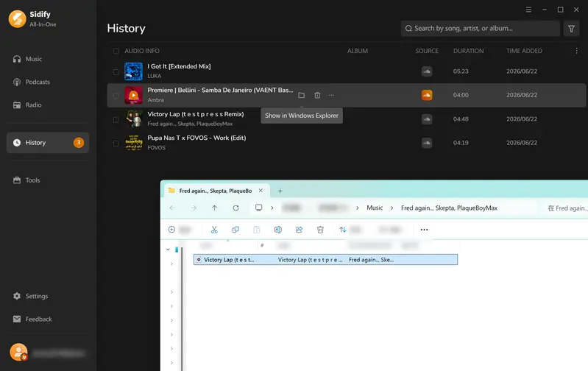
Task: Delete the Samba De Janeiro track via trash icon
Action: pos(317,95)
